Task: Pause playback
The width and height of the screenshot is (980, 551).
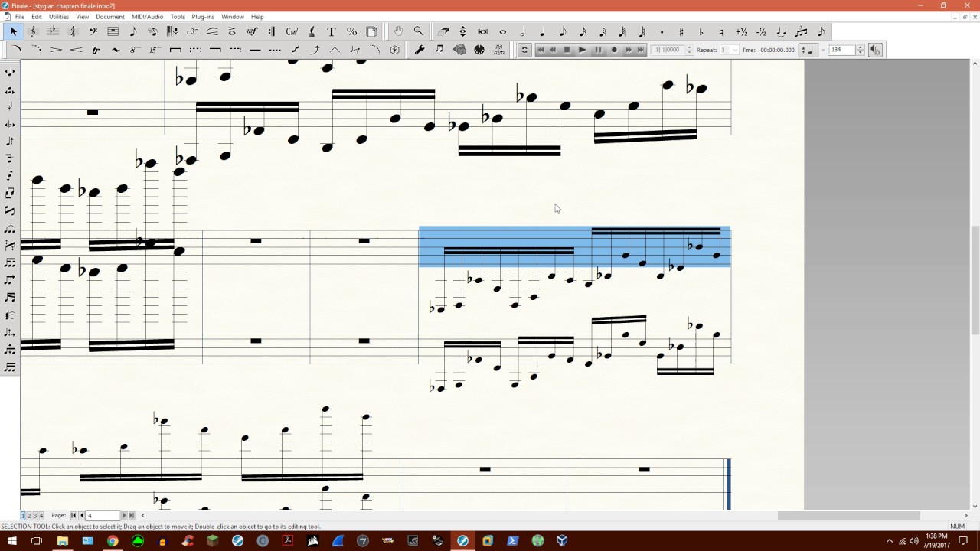Action: pos(598,50)
